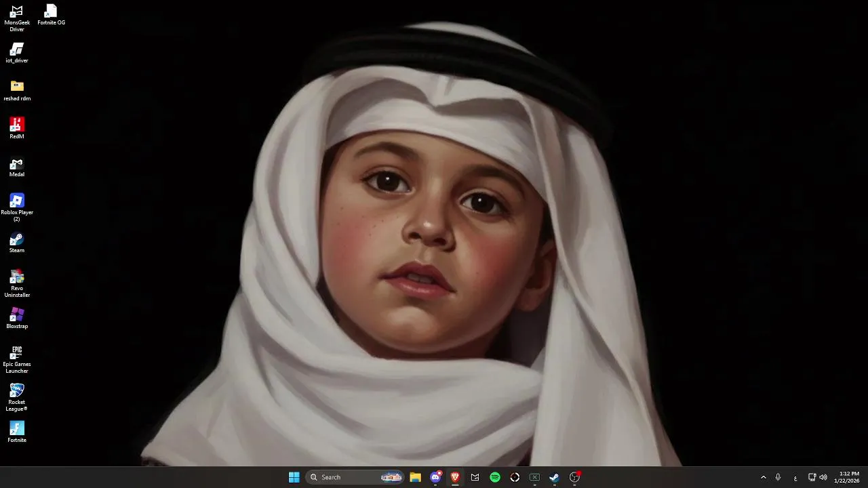This screenshot has height=488, width=868.
Task: Open the Medal app on taskbar
Action: 475,477
